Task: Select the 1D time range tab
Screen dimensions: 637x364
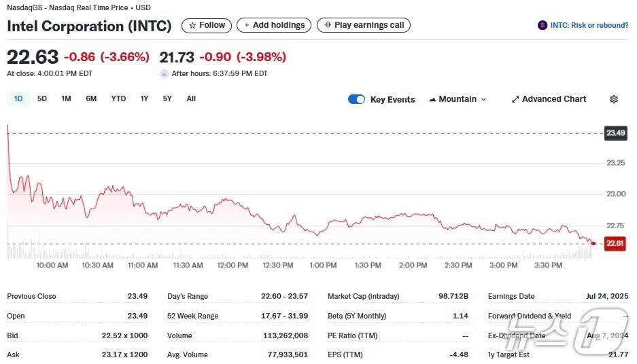Action: pyautogui.click(x=18, y=98)
